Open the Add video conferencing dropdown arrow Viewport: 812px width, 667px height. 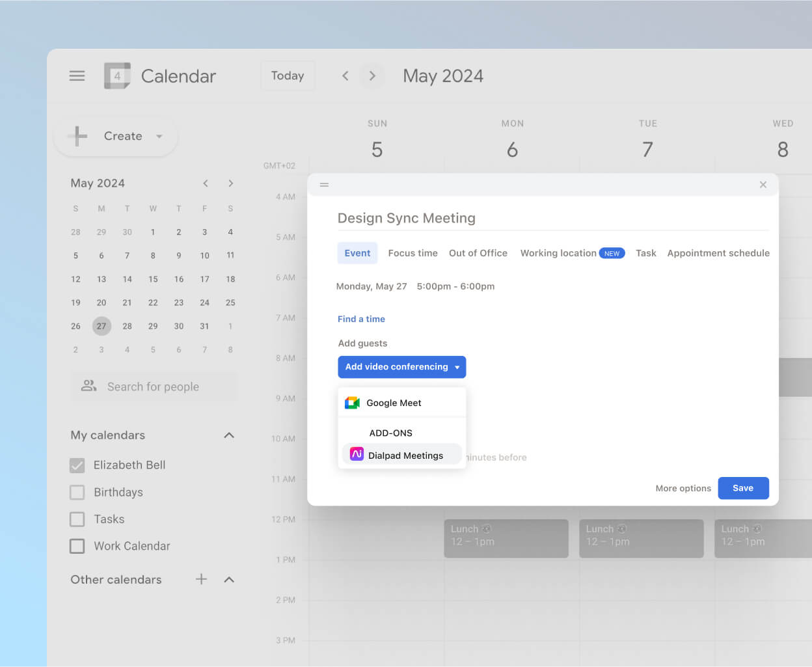tap(455, 366)
